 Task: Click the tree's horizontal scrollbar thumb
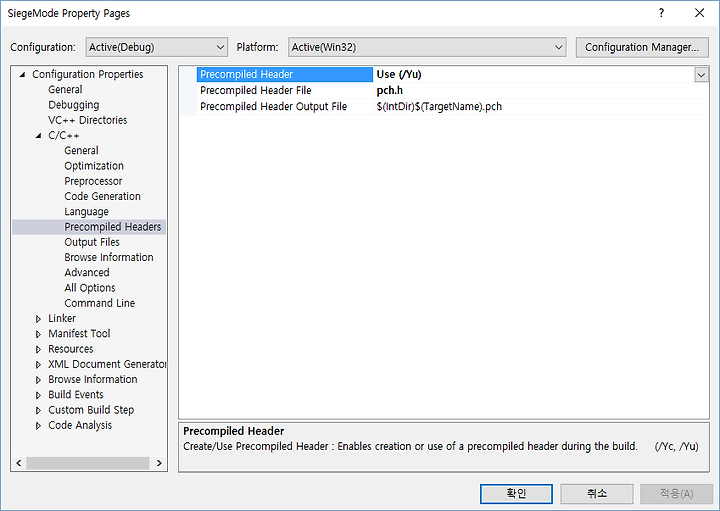click(x=88, y=463)
